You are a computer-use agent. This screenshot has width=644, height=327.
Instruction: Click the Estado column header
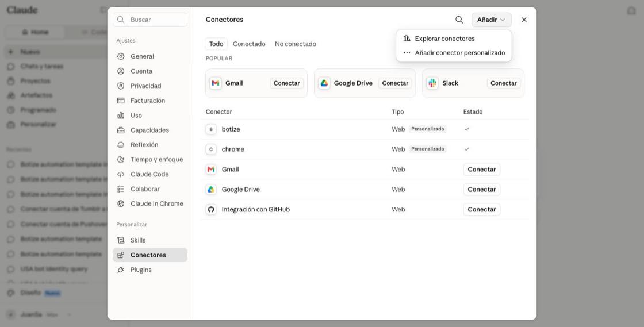[x=473, y=112]
